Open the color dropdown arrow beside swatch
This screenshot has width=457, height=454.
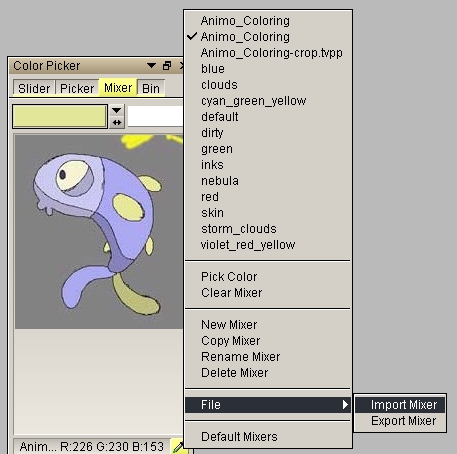click(117, 110)
